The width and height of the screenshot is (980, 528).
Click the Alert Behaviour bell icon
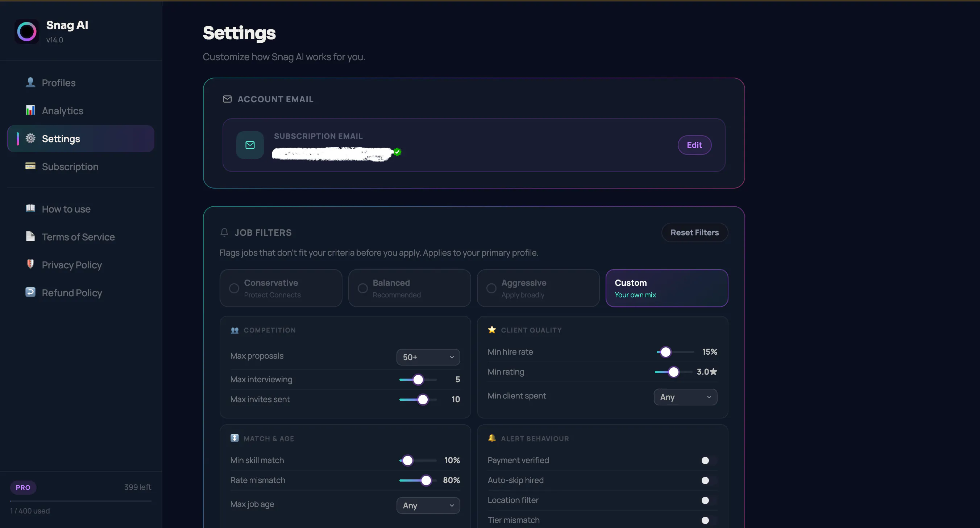(492, 438)
